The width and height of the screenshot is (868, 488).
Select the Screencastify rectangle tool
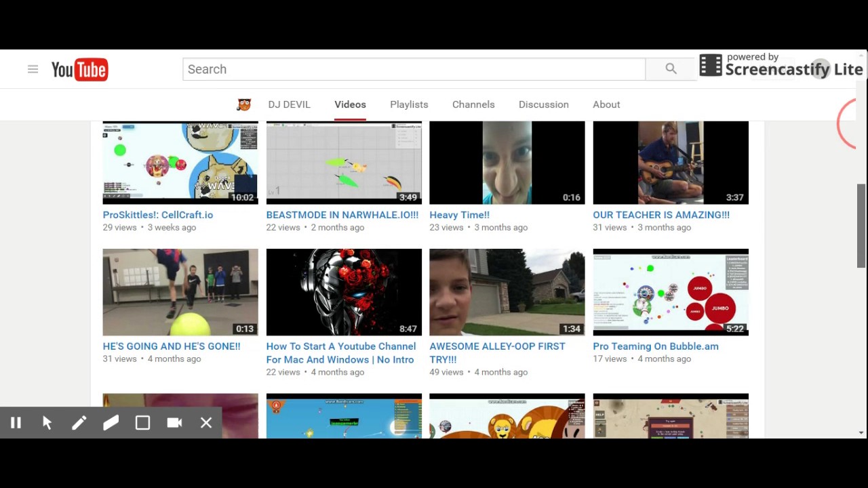[142, 423]
